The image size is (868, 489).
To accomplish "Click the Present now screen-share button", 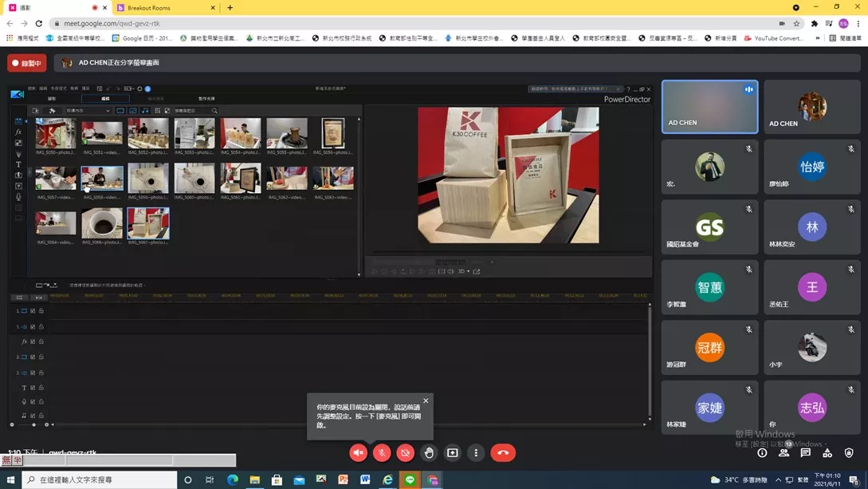I will point(452,452).
